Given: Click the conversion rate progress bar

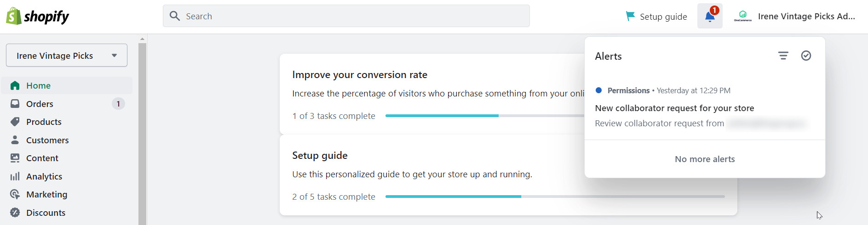Looking at the screenshot, I should pos(485,116).
